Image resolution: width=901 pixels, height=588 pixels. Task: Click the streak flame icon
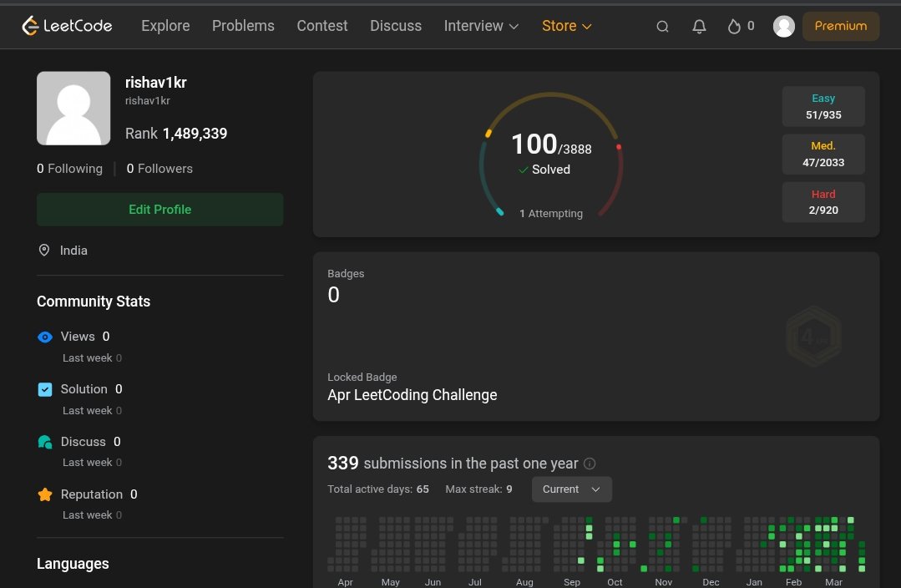[x=734, y=27]
